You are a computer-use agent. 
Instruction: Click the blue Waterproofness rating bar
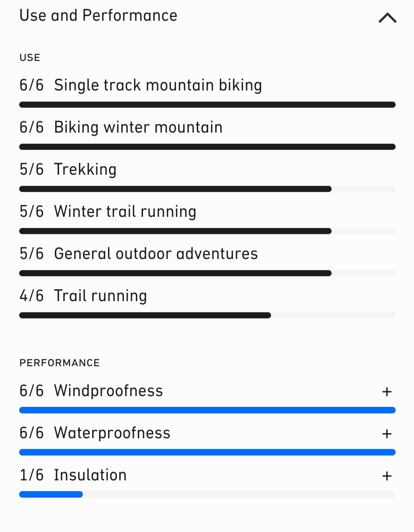click(207, 452)
